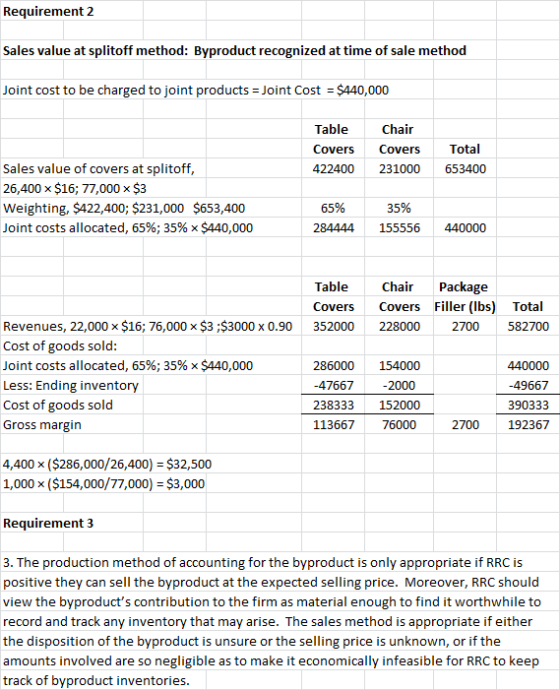Image resolution: width=560 pixels, height=690 pixels.
Task: Select total revenues value 582700
Action: tap(528, 327)
